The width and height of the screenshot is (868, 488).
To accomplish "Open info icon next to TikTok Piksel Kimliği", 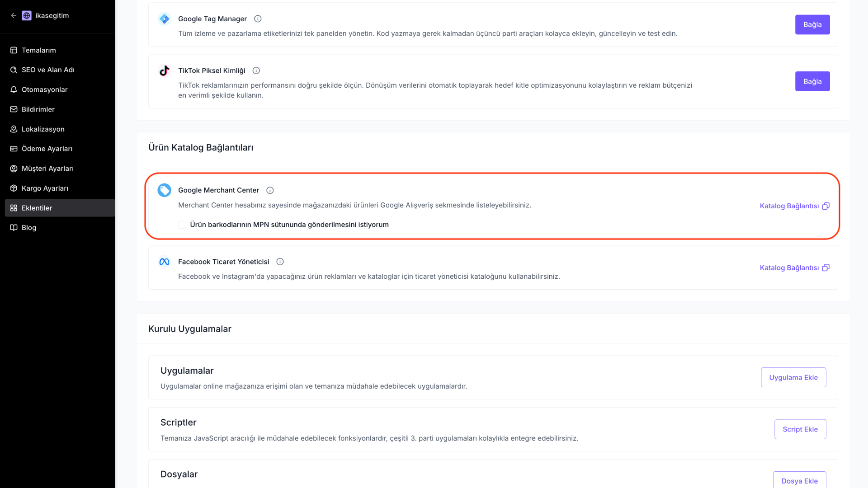I will (x=256, y=70).
